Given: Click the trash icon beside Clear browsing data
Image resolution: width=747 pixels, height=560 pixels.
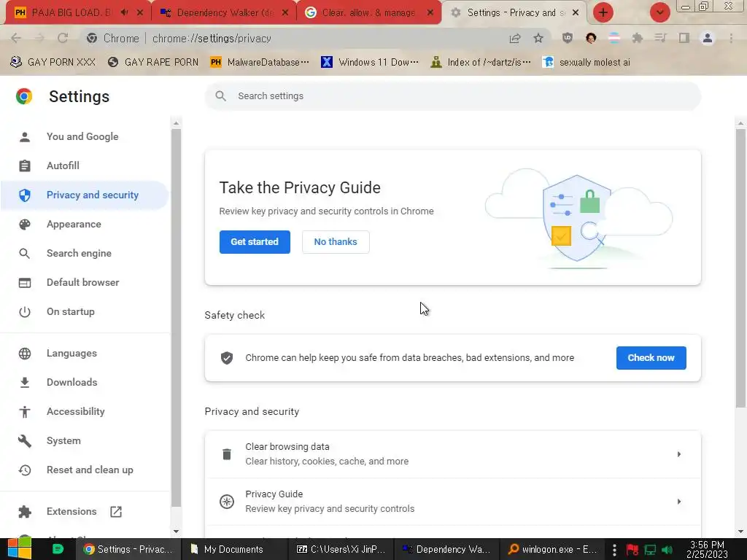Looking at the screenshot, I should [227, 454].
